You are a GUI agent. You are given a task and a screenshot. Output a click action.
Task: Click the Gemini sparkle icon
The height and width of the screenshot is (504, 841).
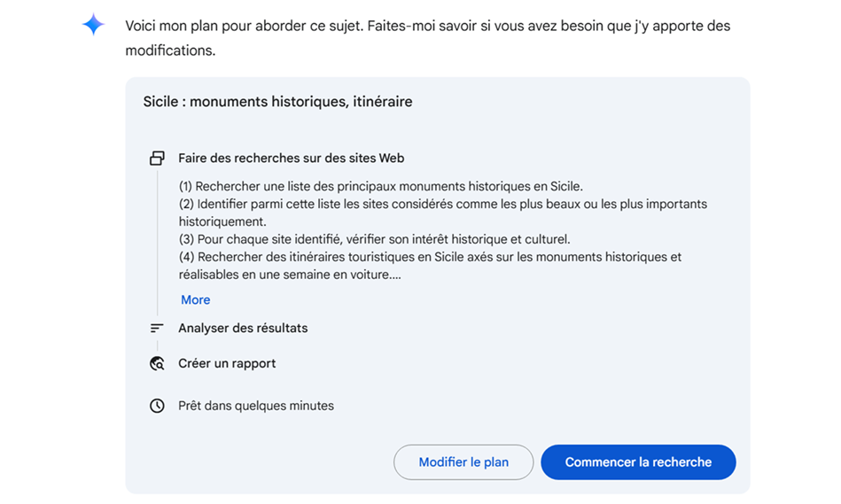coord(93,25)
